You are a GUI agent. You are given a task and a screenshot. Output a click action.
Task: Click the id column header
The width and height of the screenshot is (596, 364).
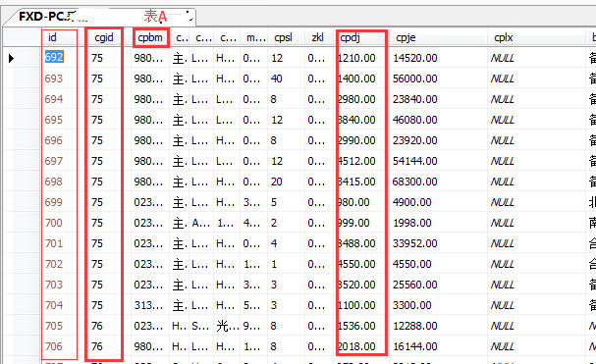click(x=52, y=37)
